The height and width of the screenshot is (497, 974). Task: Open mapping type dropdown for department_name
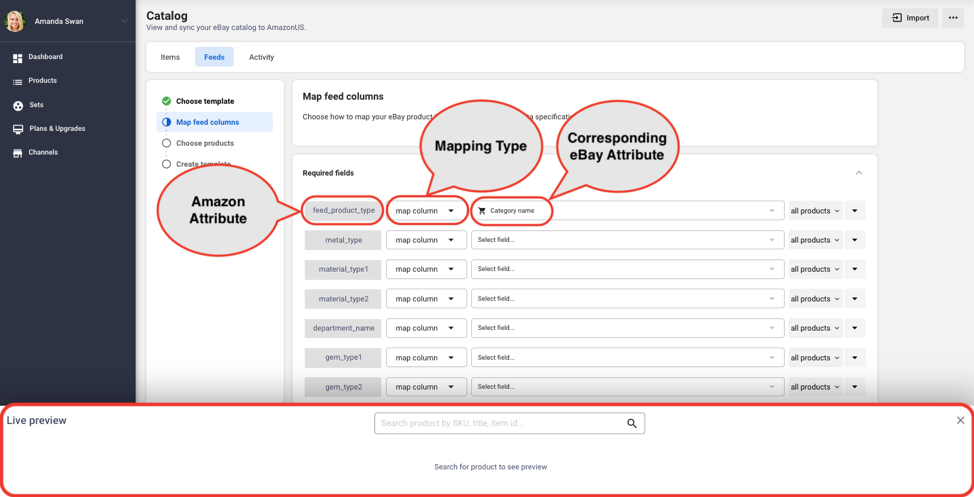426,328
